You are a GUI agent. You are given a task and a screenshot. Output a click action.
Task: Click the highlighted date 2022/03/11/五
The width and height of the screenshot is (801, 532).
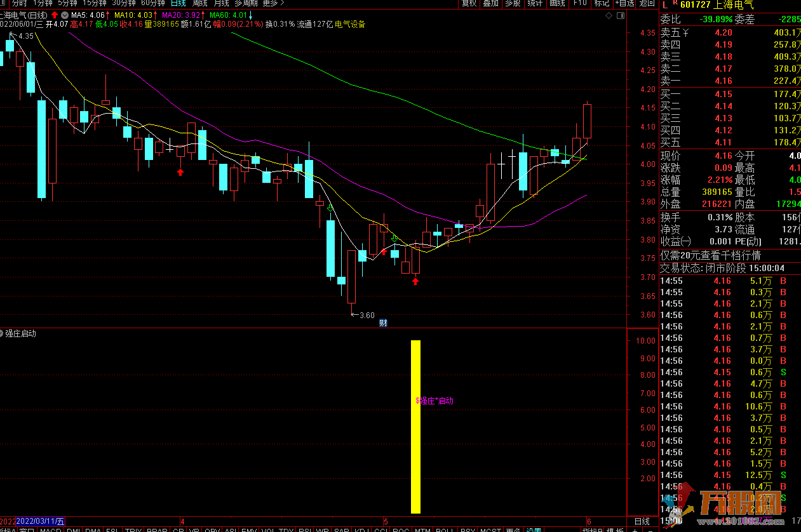click(x=41, y=521)
